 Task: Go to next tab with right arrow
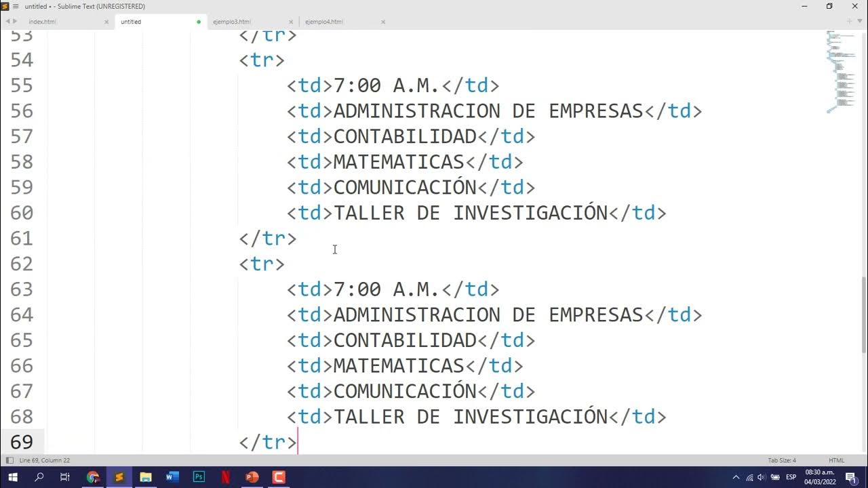click(14, 22)
